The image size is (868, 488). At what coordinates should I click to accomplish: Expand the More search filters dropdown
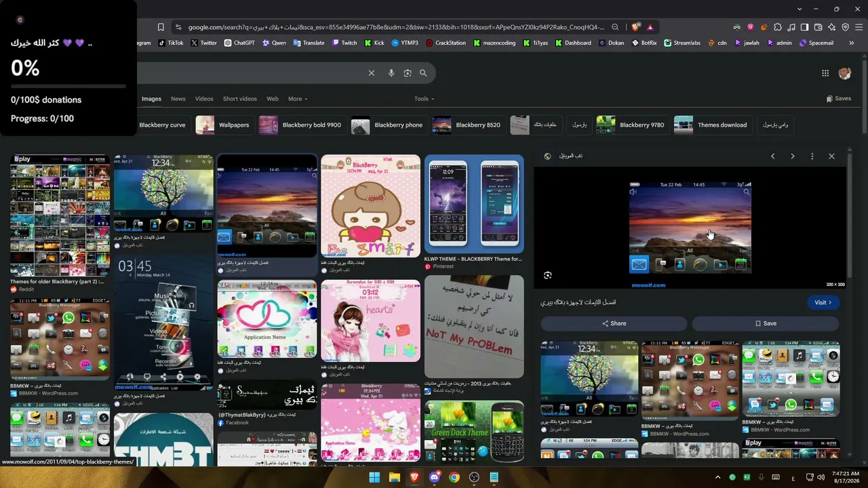(298, 99)
